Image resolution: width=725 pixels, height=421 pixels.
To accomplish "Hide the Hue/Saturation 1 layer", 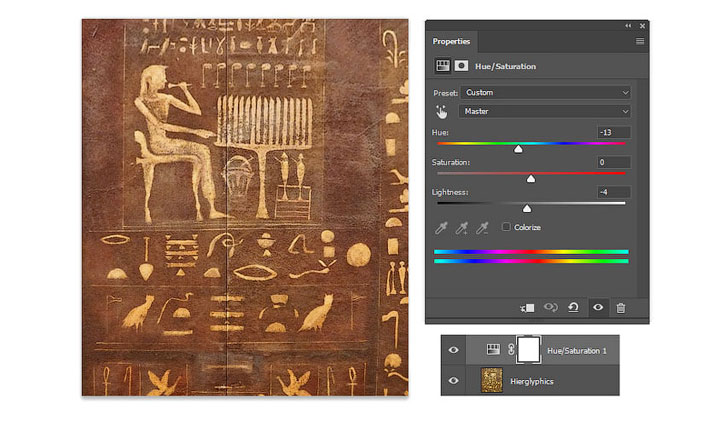I will tap(454, 350).
